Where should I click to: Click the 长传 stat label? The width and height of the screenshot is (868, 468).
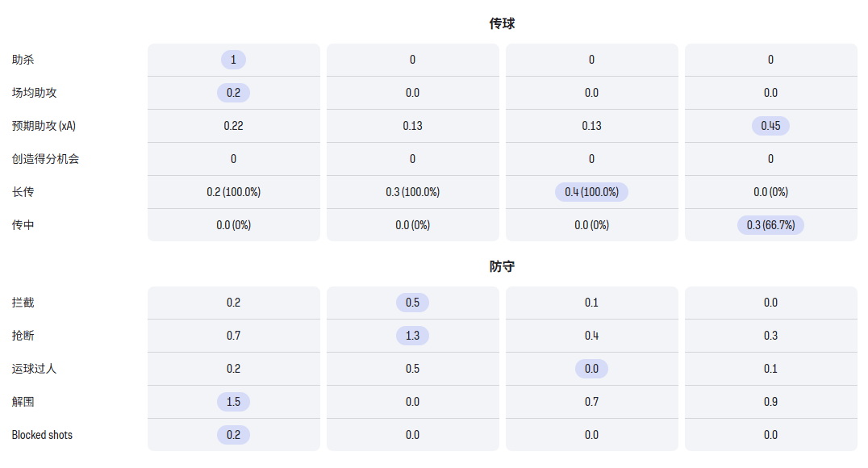(23, 192)
